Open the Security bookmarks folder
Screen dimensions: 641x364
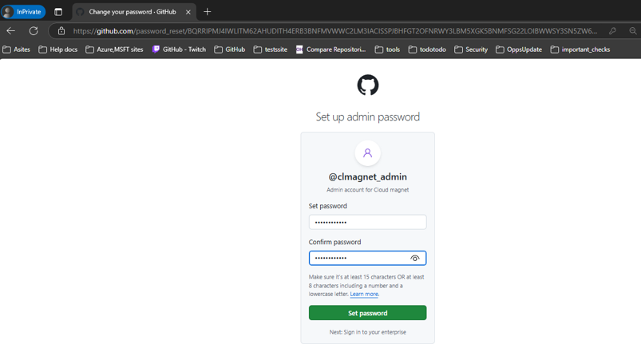[x=471, y=49]
